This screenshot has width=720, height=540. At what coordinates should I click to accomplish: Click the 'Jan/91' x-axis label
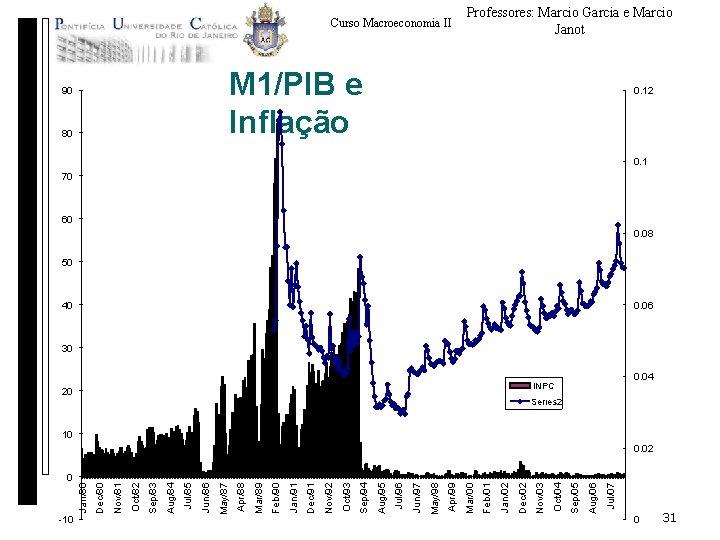coord(293,497)
